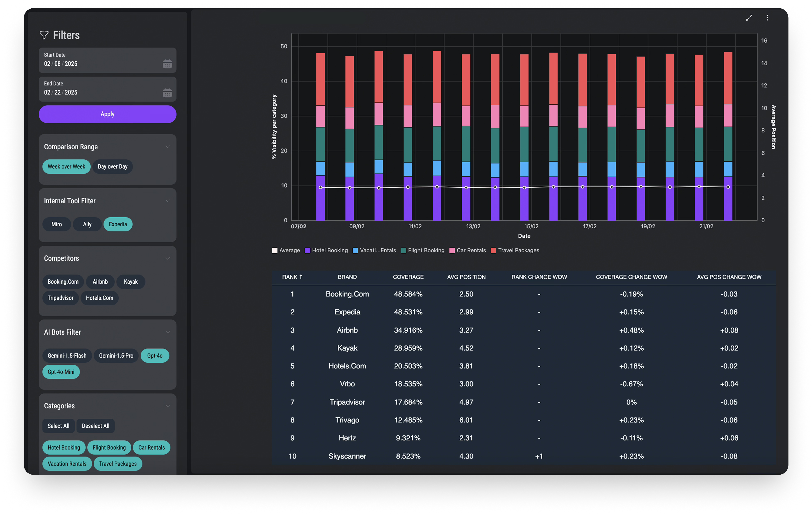The width and height of the screenshot is (812, 514).
Task: Open the Start Date calendar picker
Action: [167, 64]
